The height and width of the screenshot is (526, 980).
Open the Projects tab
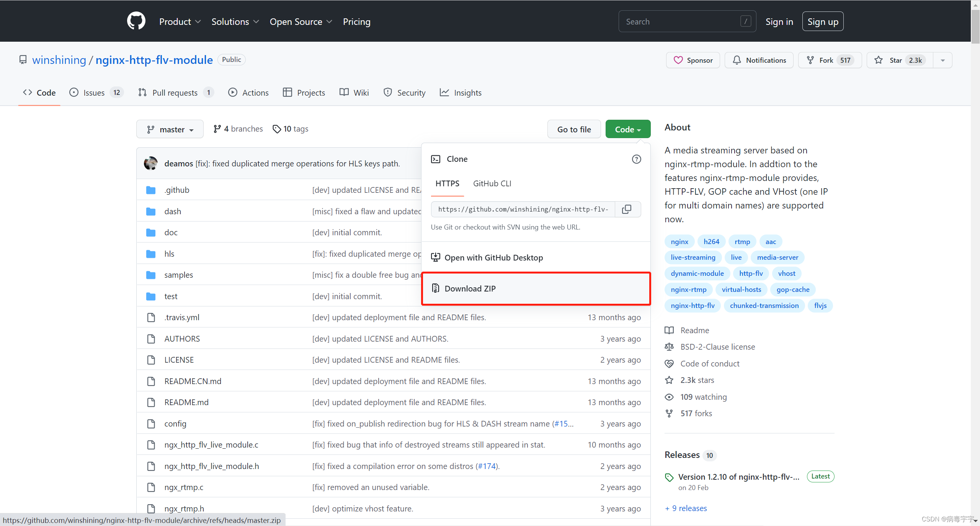coord(304,93)
